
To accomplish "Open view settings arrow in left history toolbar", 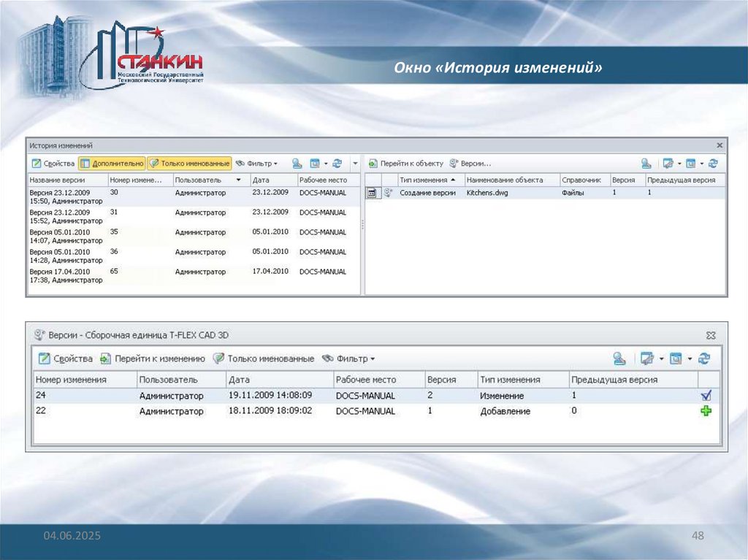I will [326, 164].
